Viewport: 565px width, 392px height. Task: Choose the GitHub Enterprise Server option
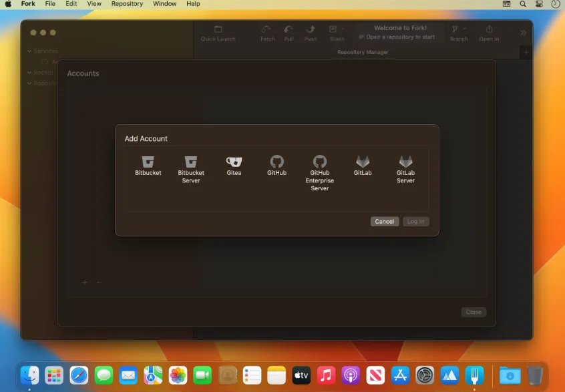pos(320,174)
